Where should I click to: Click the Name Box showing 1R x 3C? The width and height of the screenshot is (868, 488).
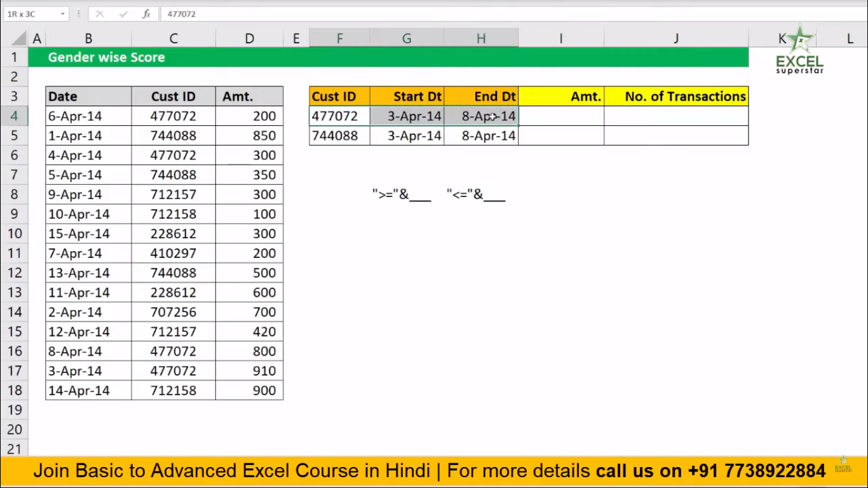point(31,14)
